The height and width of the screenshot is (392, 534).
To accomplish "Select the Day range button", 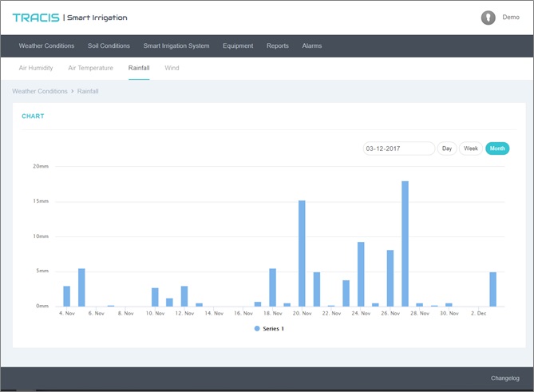I will pyautogui.click(x=447, y=148).
